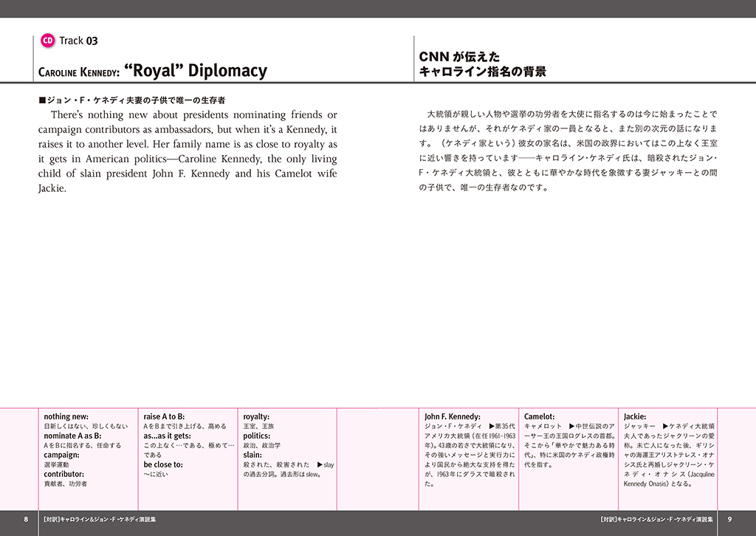
Task: Click the definition "王室、王族"
Action: [x=258, y=426]
